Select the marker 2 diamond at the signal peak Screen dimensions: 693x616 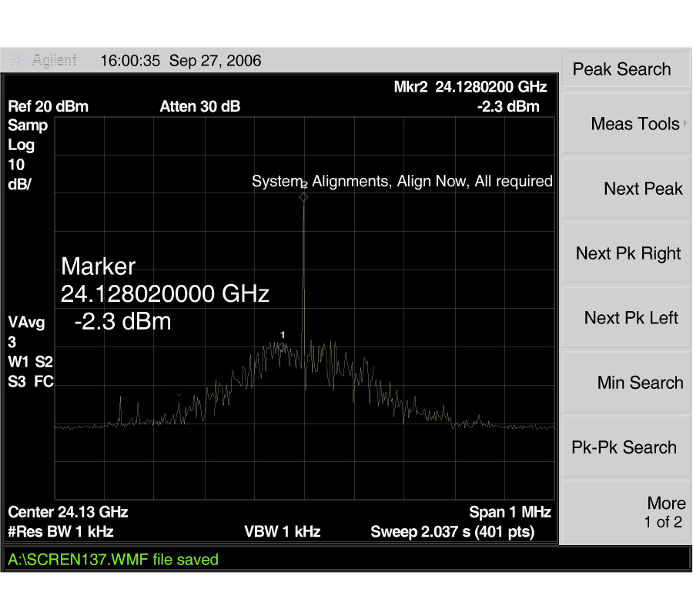(x=303, y=197)
